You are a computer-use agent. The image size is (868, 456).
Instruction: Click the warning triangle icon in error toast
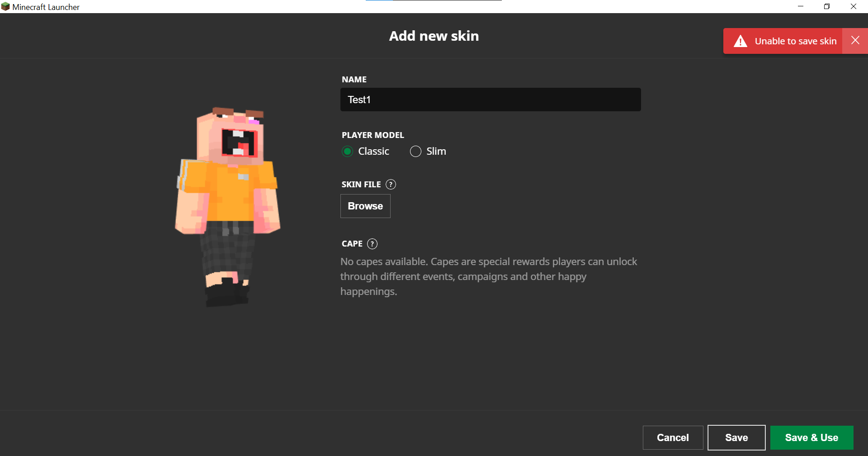click(x=740, y=41)
